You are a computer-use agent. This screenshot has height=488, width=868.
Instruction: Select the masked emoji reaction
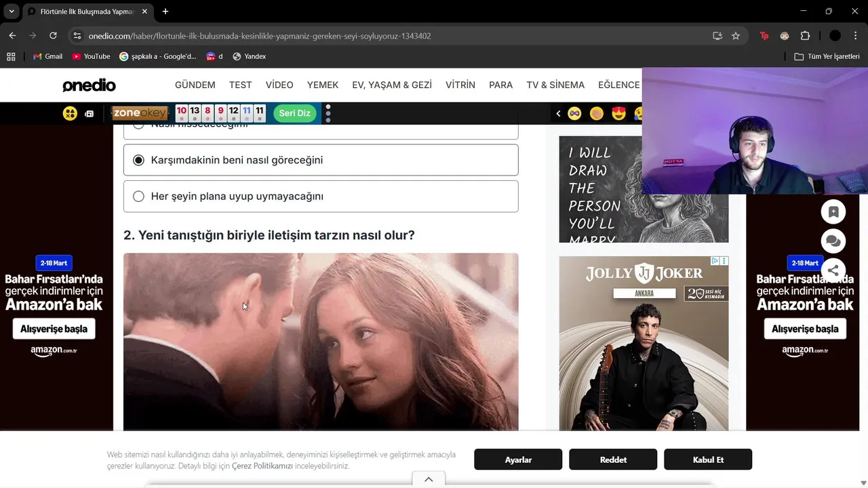tap(574, 113)
